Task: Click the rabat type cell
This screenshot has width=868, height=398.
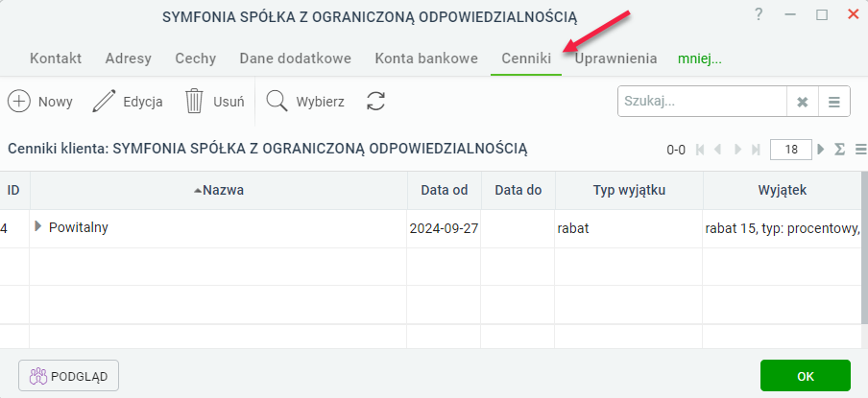Action: [x=629, y=228]
